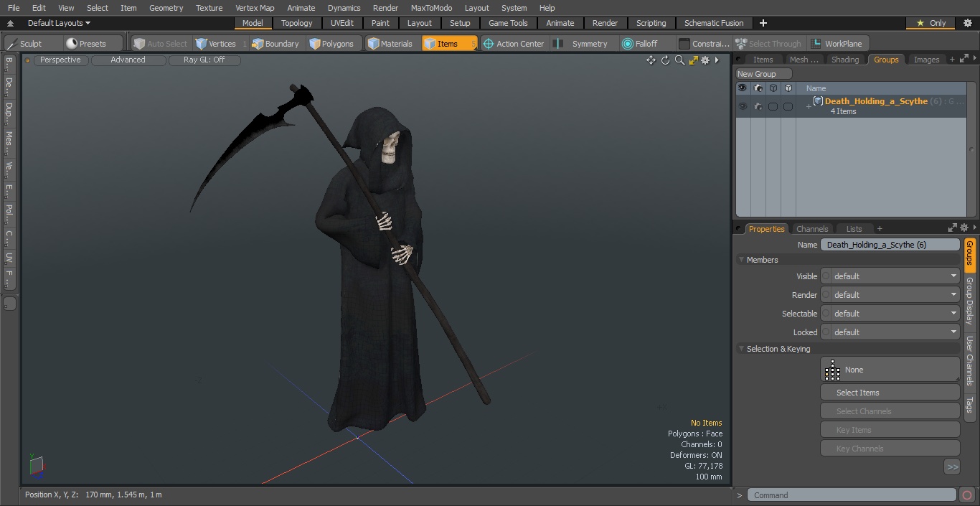The image size is (980, 506).
Task: Switch to the Shading panel tab
Action: (845, 60)
